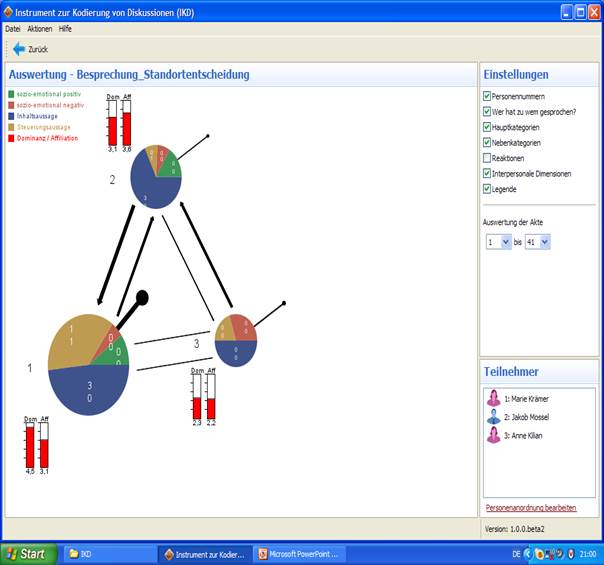Hide the Legende via its checkbox
The width and height of the screenshot is (604, 565).
point(487,189)
